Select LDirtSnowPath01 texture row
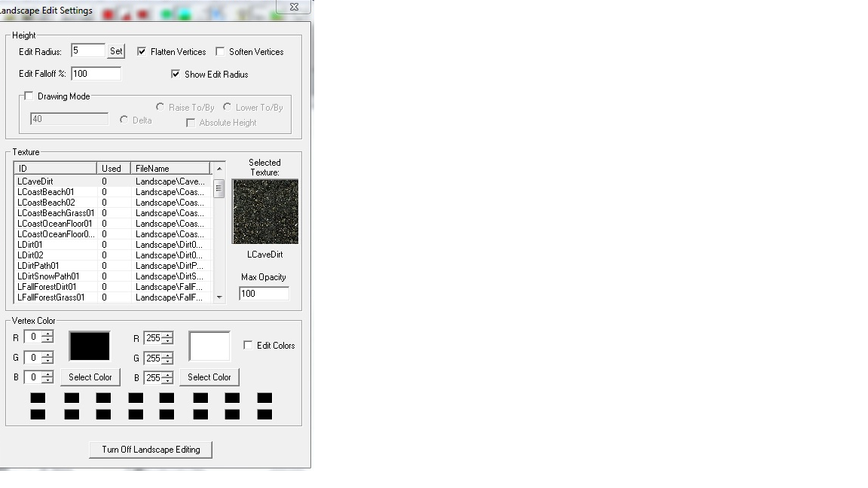This screenshot has height=488, width=868. click(x=113, y=276)
